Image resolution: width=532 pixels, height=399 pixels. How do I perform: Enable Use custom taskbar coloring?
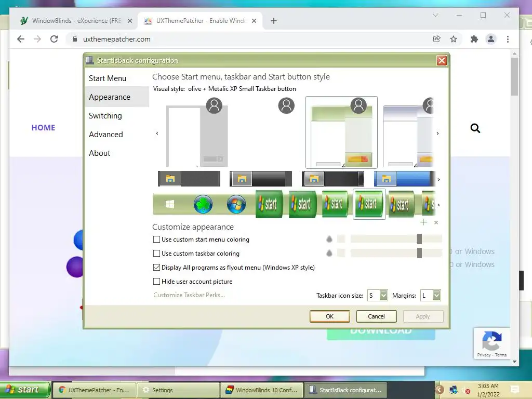(x=156, y=253)
